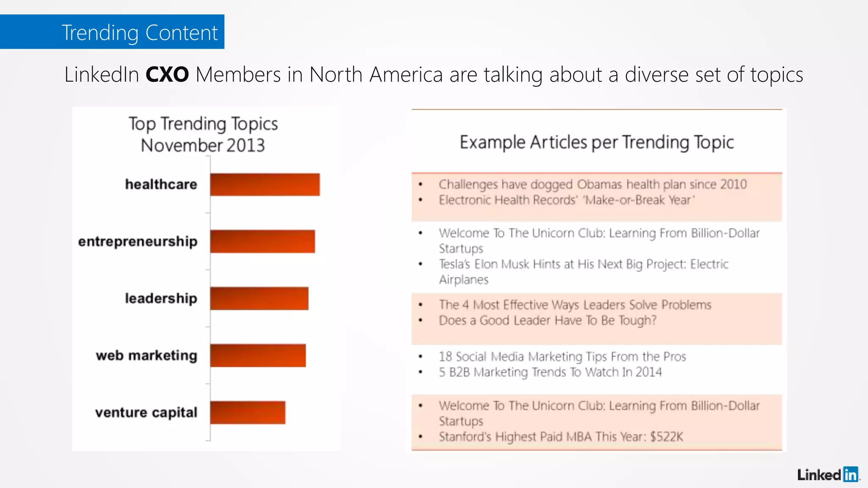Click the headline about LinkedIn CXO Members
This screenshot has height=488, width=868.
coord(434,75)
